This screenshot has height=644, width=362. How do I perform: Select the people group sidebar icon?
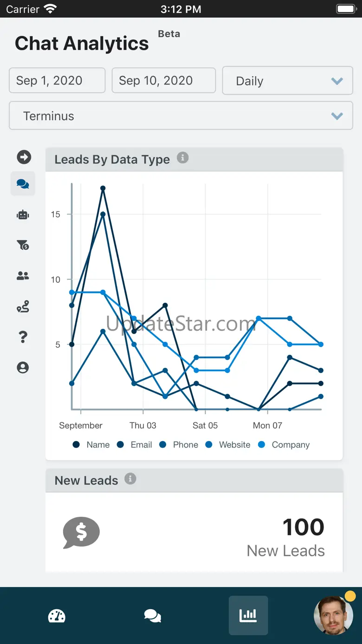tap(23, 276)
